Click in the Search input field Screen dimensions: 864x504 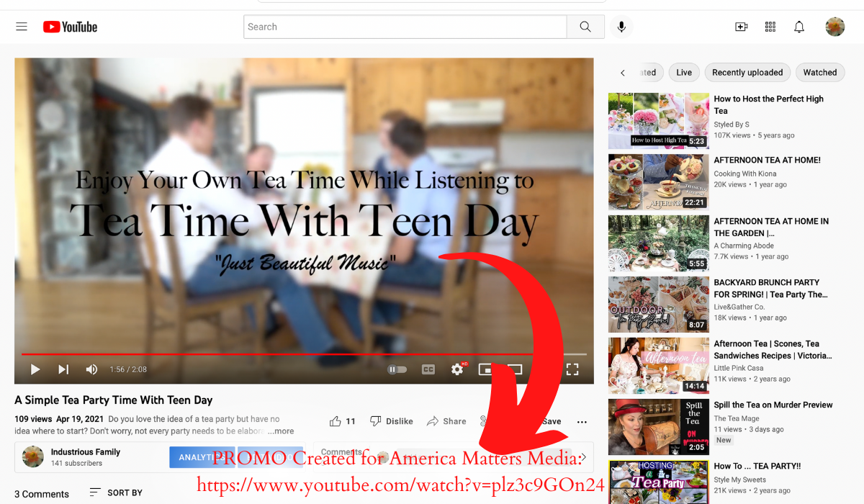(405, 27)
